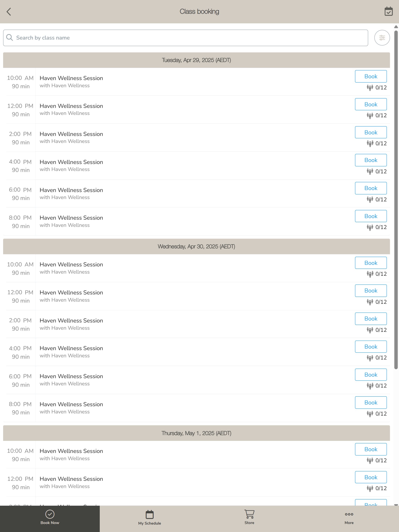Click attendee icon for Wednesday 8:00 PM session
This screenshot has width=399, height=532.
370,414
